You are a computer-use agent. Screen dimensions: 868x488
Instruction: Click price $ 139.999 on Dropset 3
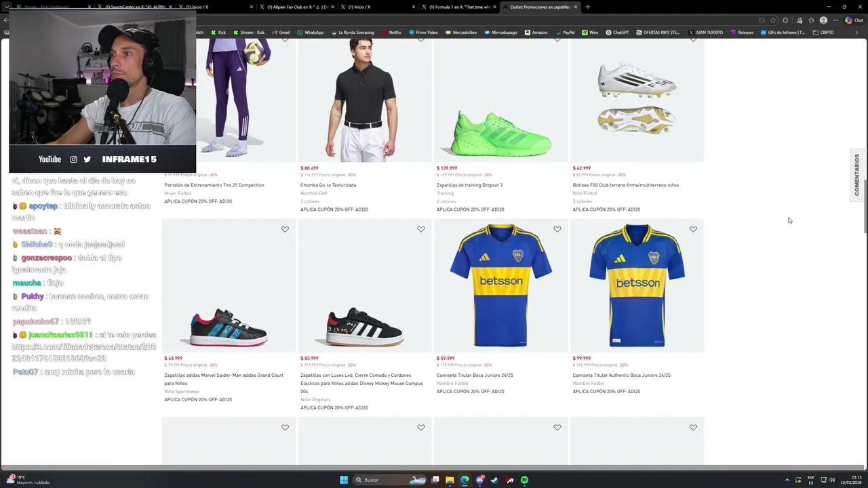point(447,168)
